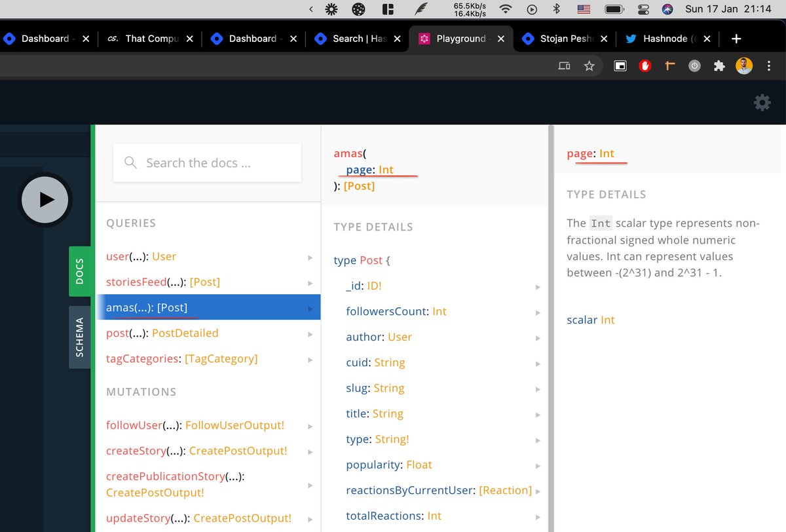This screenshot has width=786, height=532.
Task: Open the browser extensions puzzle icon
Action: pos(719,66)
